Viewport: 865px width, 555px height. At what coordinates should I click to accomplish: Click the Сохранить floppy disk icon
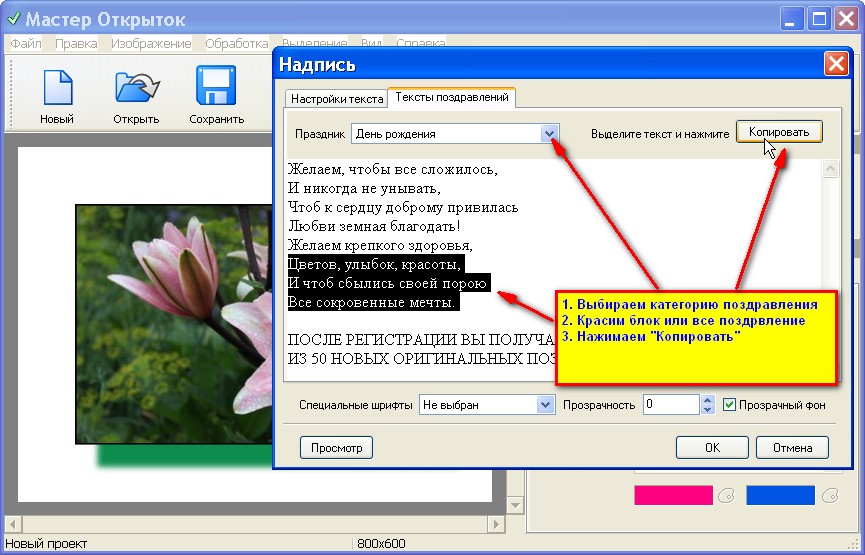(x=216, y=86)
